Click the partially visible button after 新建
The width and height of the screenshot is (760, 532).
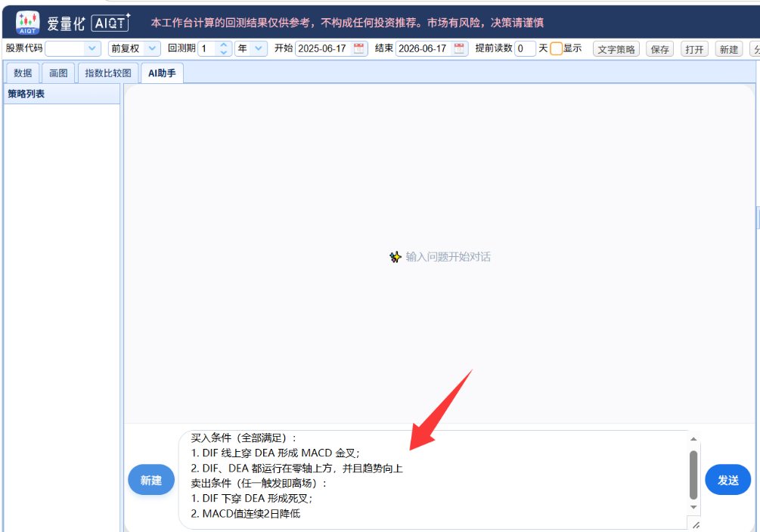coord(755,49)
